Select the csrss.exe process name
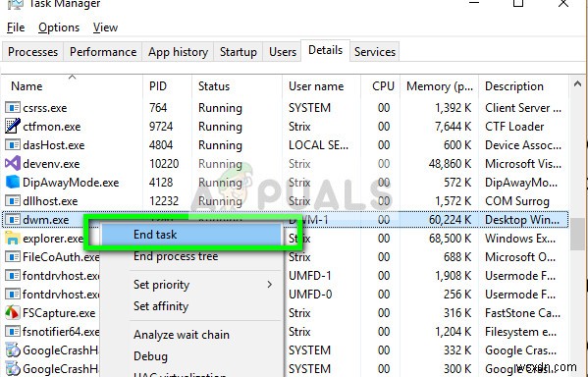The width and height of the screenshot is (588, 377). [45, 108]
